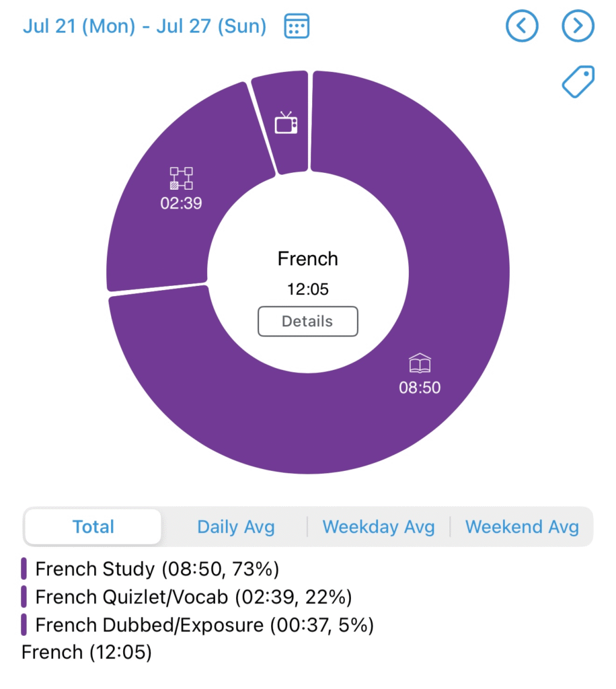Go to next week arrow
The height and width of the screenshot is (689, 616).
[x=578, y=26]
